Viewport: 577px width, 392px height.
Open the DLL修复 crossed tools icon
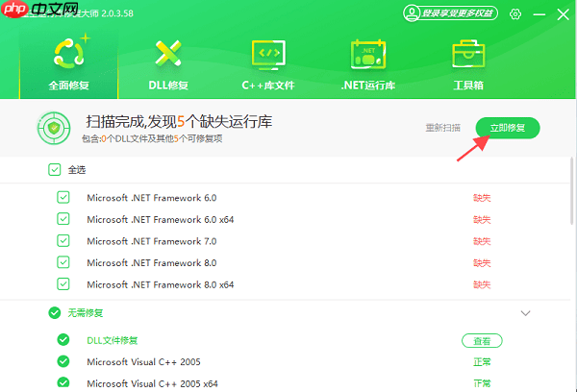click(168, 54)
